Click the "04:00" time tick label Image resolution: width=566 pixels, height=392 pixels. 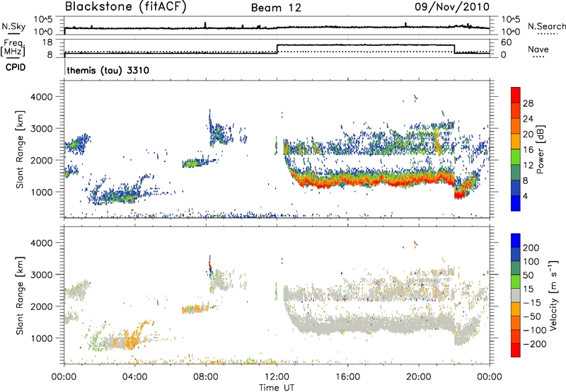134,377
